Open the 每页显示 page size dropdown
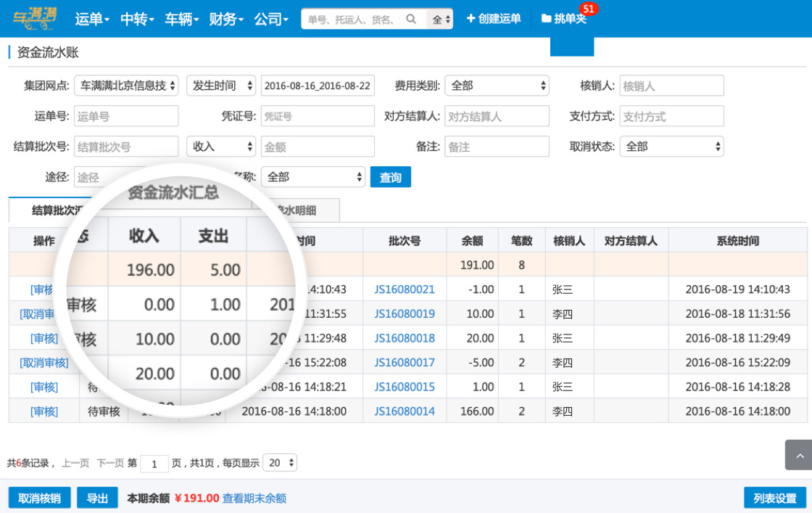The image size is (812, 513). 281,462
